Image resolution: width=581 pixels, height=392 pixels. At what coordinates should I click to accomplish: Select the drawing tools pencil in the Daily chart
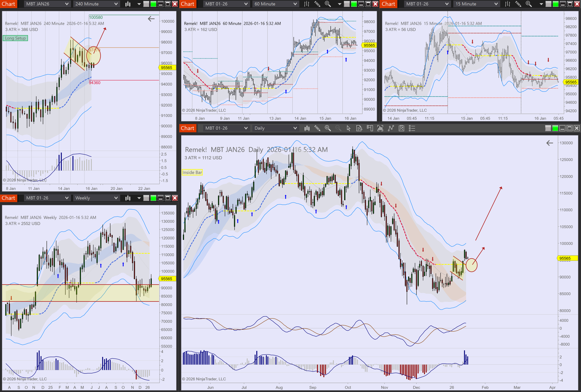tap(317, 128)
